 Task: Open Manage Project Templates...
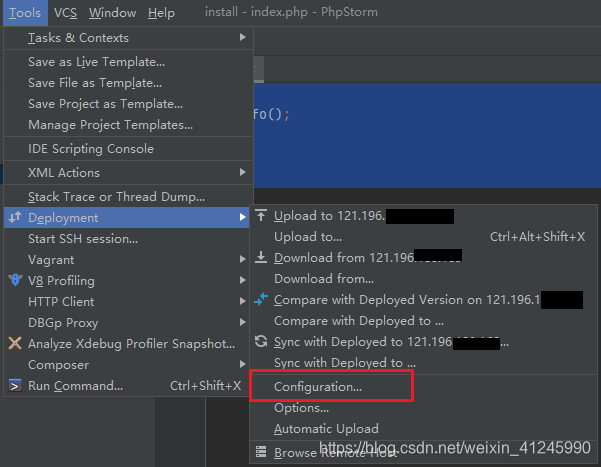128,125
